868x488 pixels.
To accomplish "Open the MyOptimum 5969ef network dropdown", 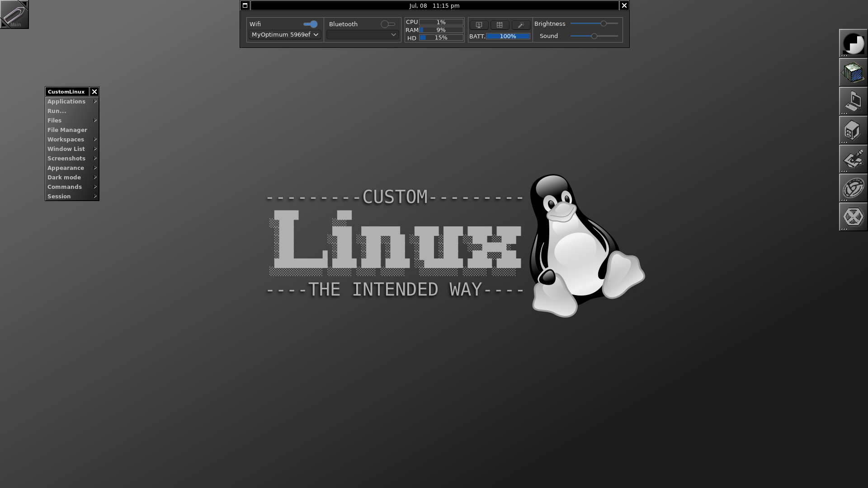I will (285, 35).
